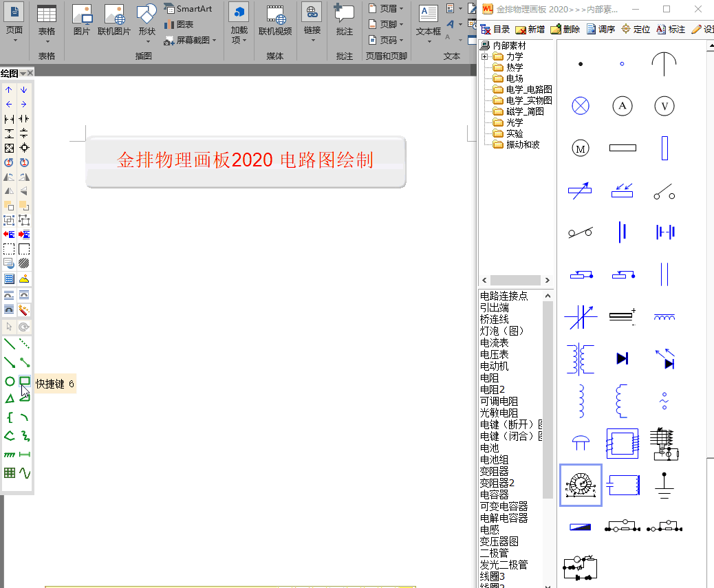This screenshot has width=714, height=588.
Task: Close the 绘图 drawing toolbar
Action: (30, 74)
